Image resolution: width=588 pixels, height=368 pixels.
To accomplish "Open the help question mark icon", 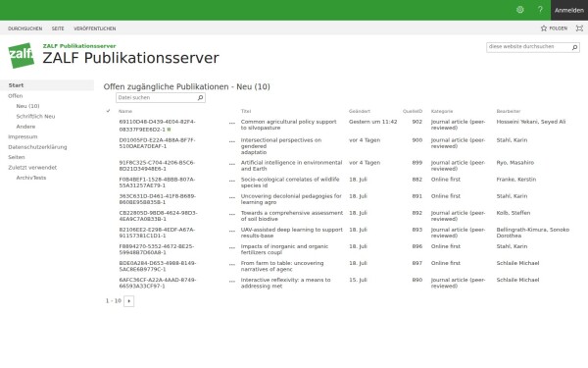I will (540, 10).
